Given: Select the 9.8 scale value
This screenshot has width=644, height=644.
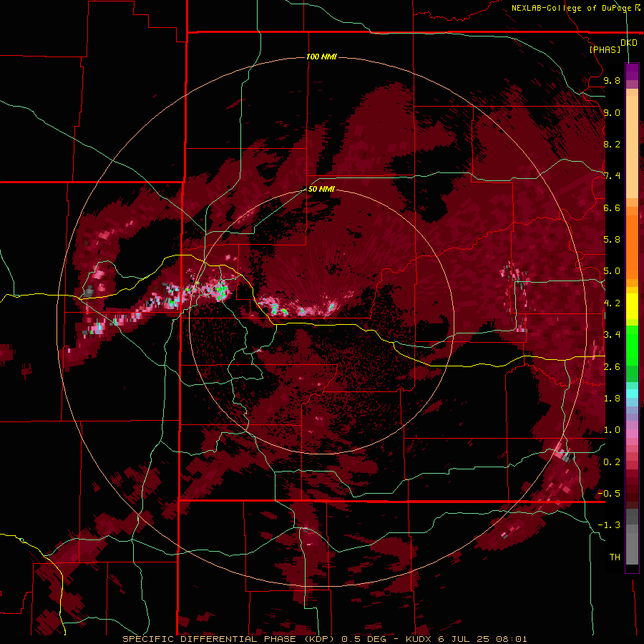Looking at the screenshot, I should tap(612, 80).
